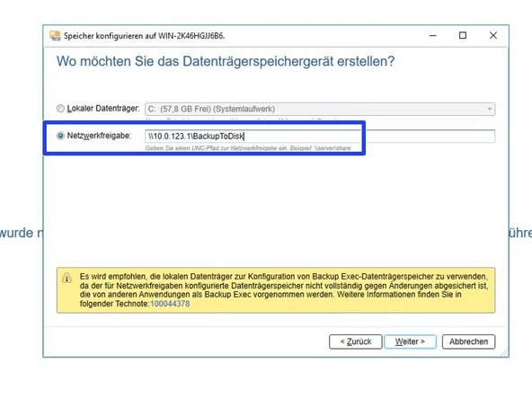The image size is (532, 399).
Task: Click the 'Netzwerkfreigabe:' label
Action: (x=99, y=136)
